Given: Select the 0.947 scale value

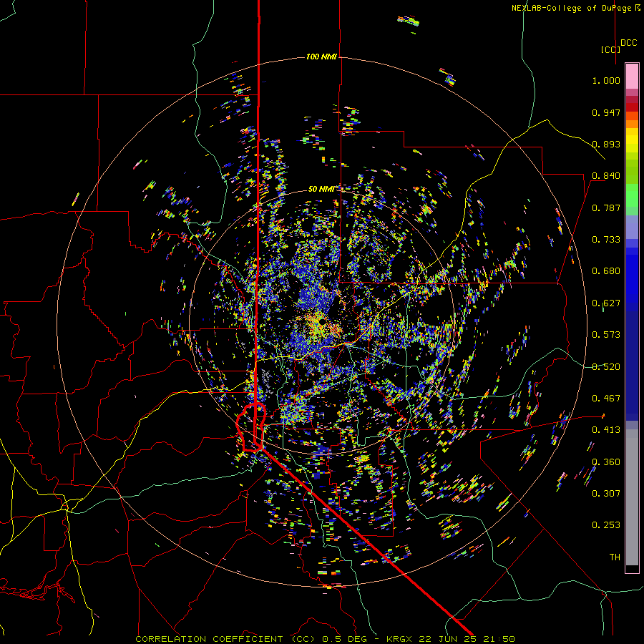Looking at the screenshot, I should 606,112.
